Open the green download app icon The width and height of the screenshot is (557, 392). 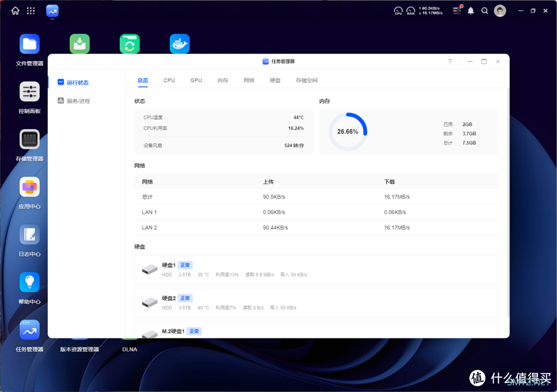[x=79, y=44]
